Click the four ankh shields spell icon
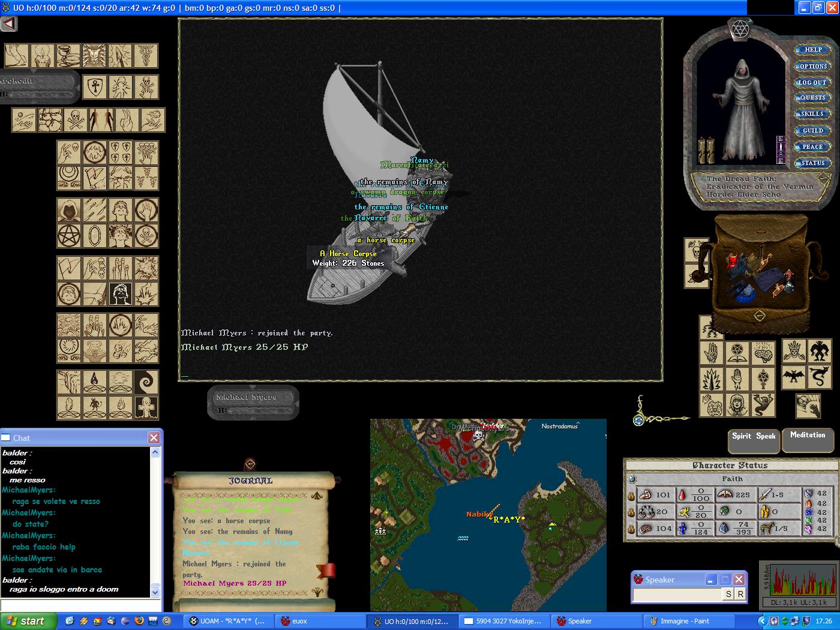The image size is (840, 630). tap(121, 153)
